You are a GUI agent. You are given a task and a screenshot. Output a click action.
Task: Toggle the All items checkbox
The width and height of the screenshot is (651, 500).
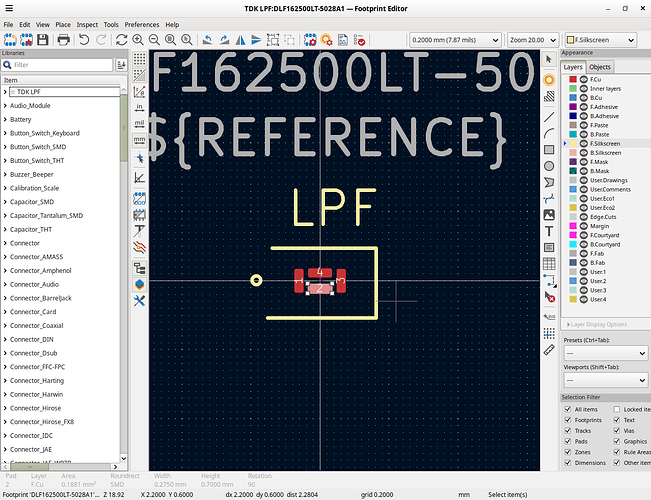[569, 410]
